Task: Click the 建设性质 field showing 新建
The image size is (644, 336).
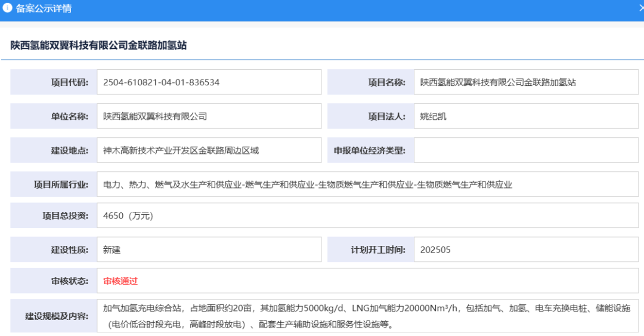Action: (x=209, y=249)
